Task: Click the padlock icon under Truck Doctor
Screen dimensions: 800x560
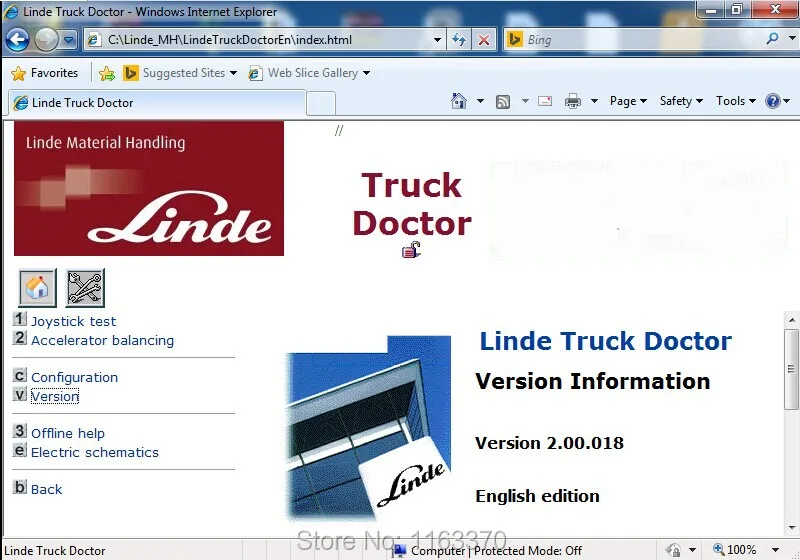Action: 411,250
